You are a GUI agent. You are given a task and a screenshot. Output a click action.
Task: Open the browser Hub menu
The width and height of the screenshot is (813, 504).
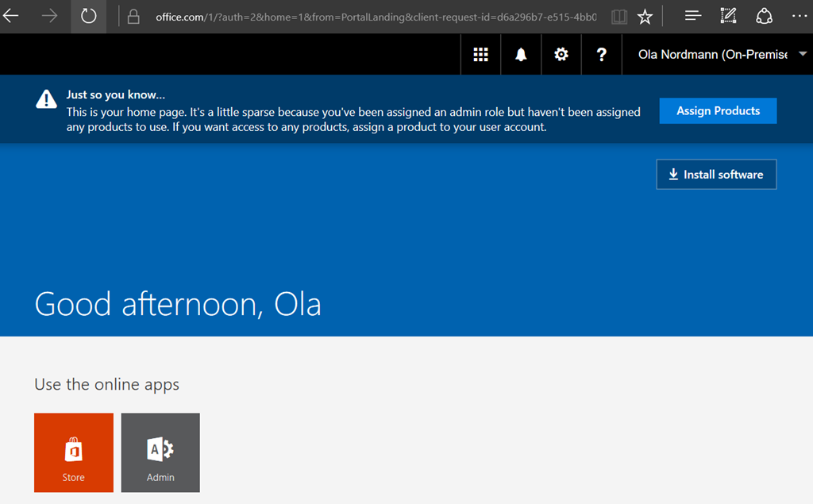point(692,16)
